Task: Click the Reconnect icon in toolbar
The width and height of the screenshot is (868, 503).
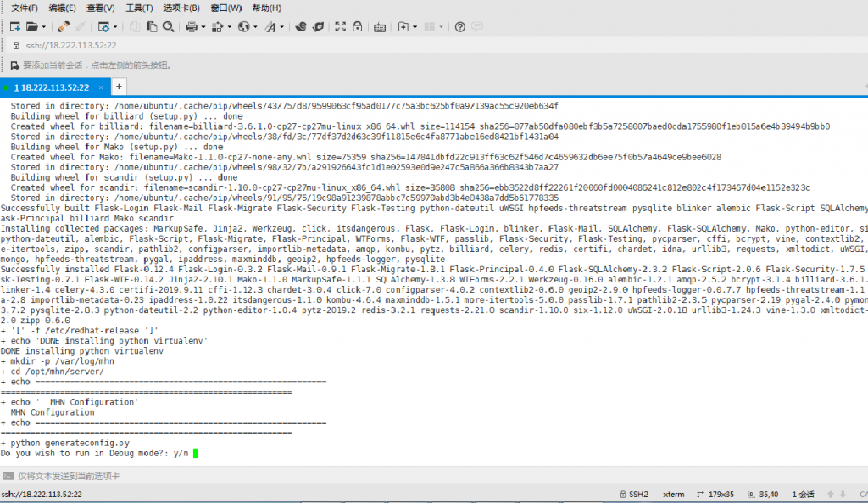Action: pos(64,26)
